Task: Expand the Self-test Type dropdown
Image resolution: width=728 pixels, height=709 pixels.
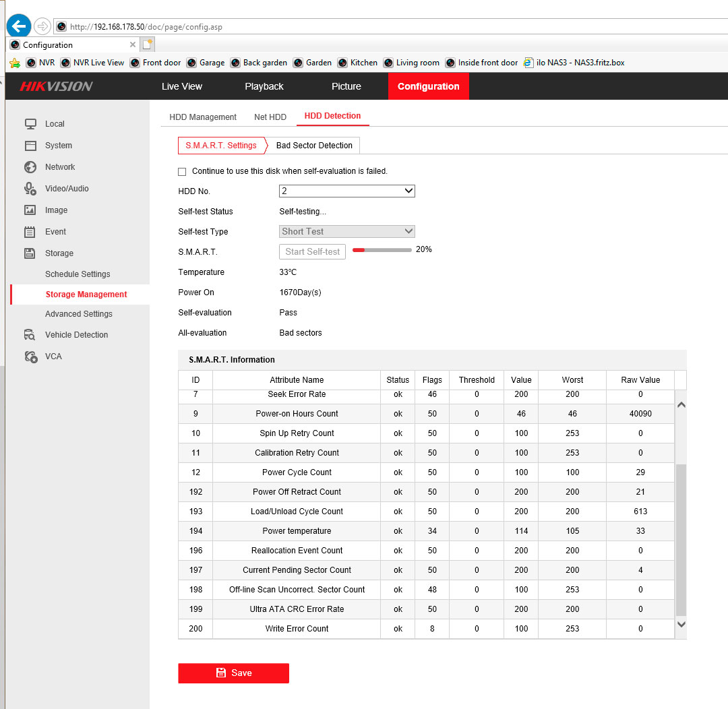Action: coord(346,232)
